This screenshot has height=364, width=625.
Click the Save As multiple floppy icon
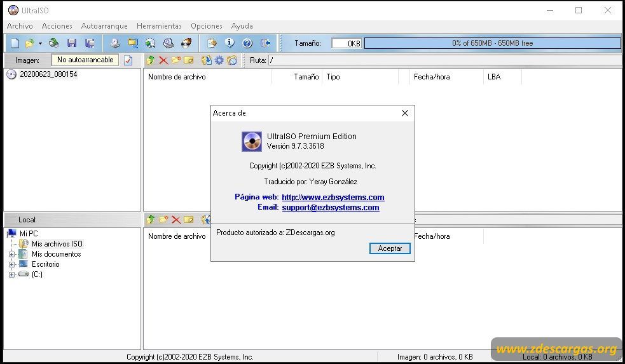90,43
